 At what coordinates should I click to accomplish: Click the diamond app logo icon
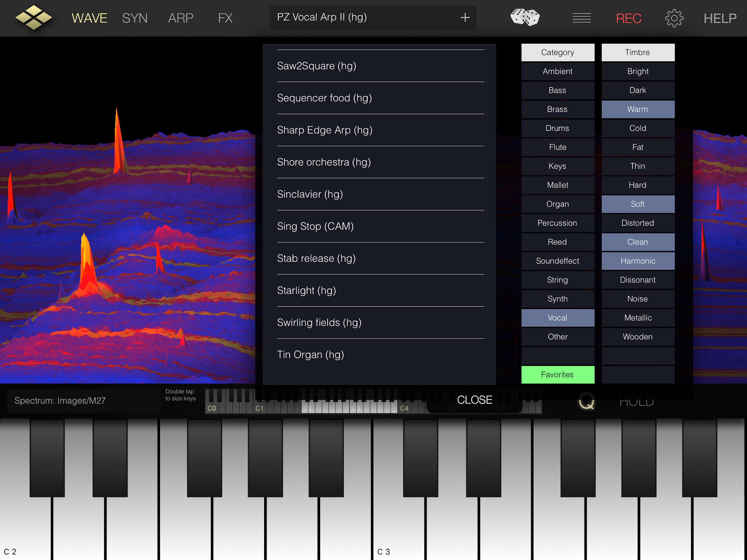pyautogui.click(x=33, y=17)
